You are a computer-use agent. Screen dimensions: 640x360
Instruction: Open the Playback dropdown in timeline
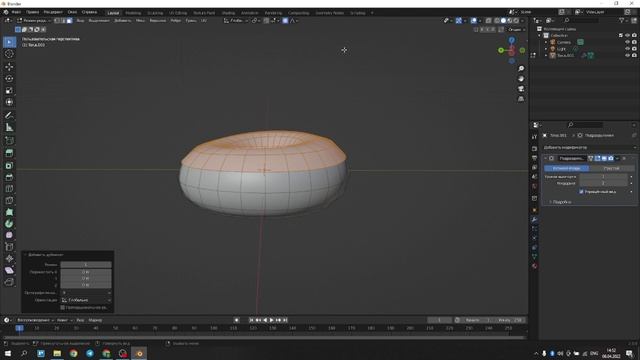coord(35,320)
